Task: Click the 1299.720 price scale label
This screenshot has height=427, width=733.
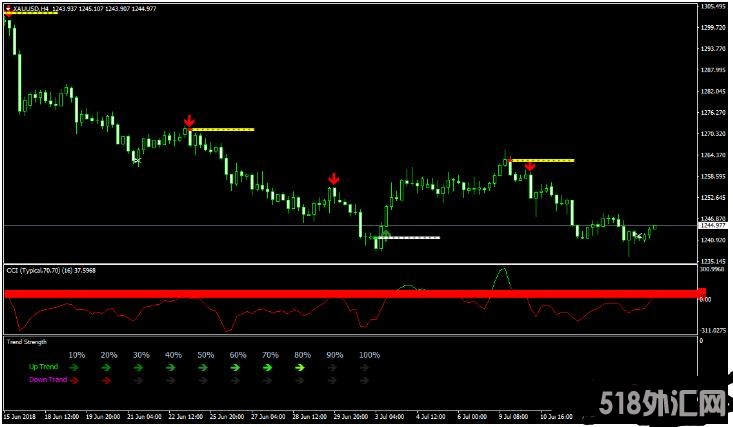Action: point(713,28)
